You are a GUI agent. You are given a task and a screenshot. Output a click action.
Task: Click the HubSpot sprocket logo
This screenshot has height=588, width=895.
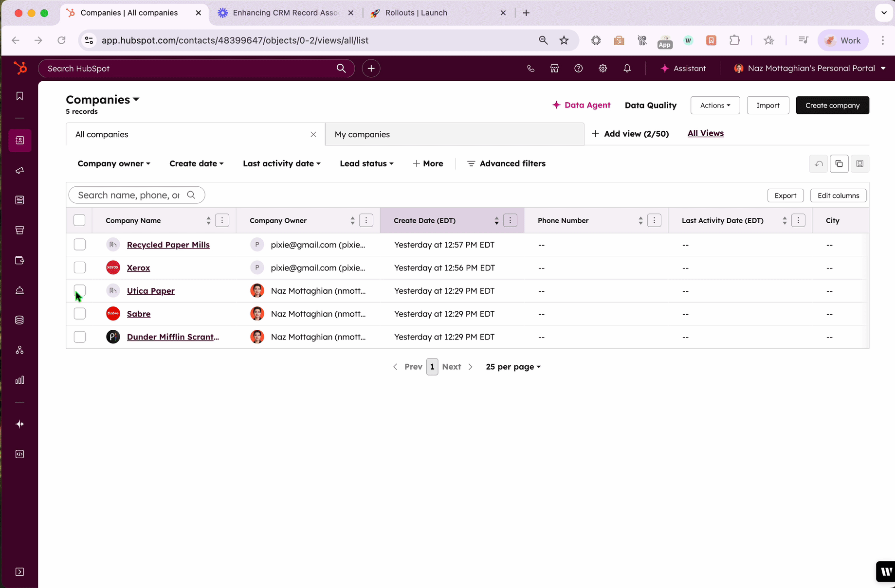[x=20, y=68]
